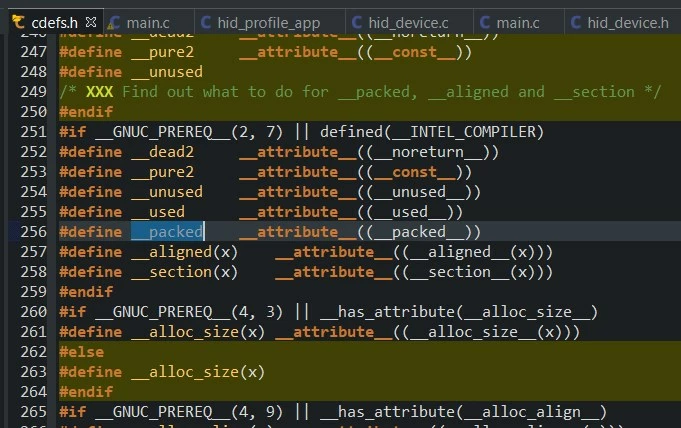The image size is (681, 428).
Task: Click __attribute__ on the __packed line
Action: (298, 232)
